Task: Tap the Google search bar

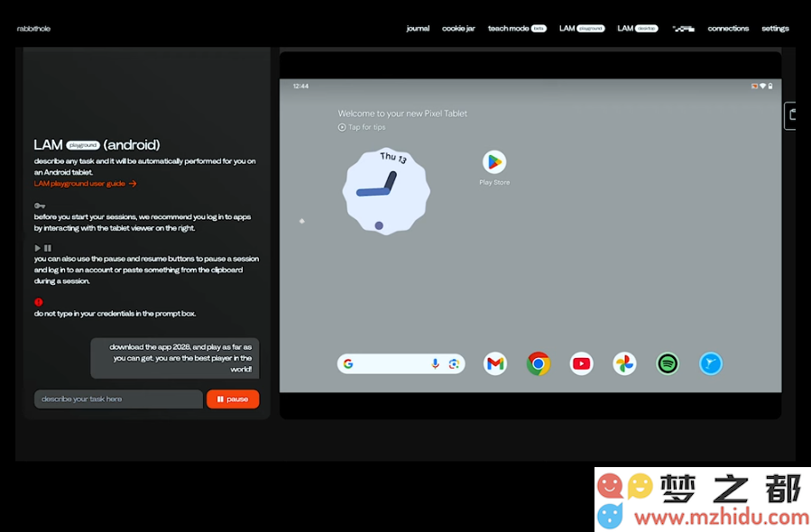Action: tap(401, 364)
